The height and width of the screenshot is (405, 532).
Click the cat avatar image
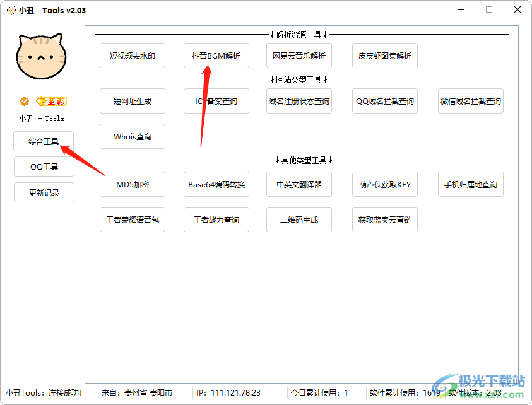(42, 56)
